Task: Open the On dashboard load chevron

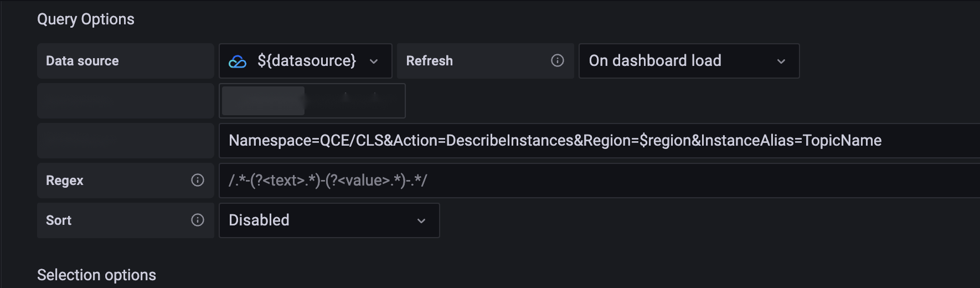Action: 781,61
